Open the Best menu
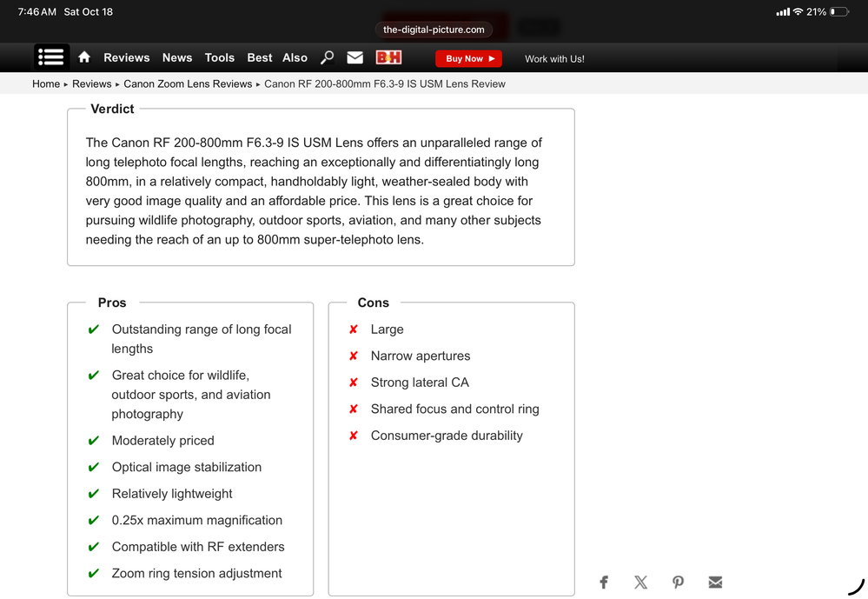This screenshot has width=868, height=599. pos(260,57)
